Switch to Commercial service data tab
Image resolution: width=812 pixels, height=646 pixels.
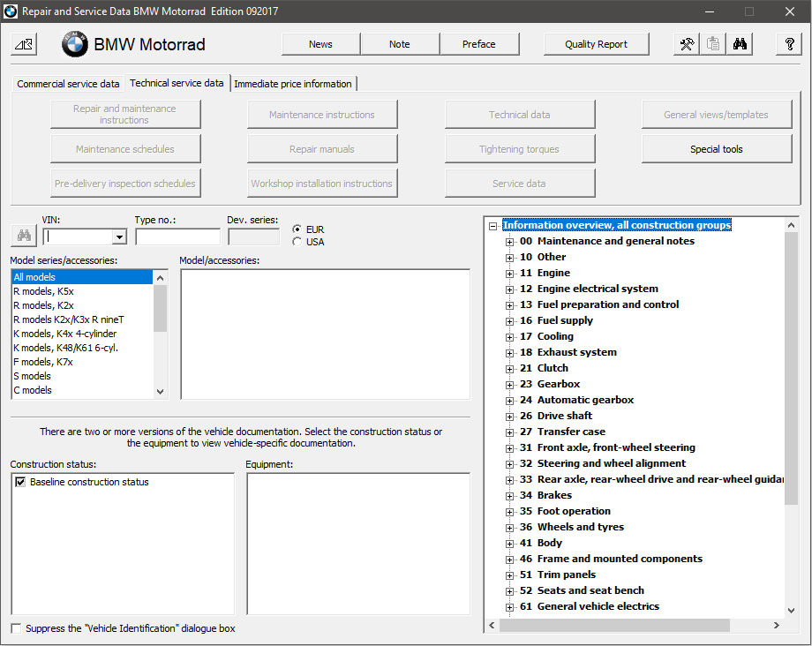68,84
